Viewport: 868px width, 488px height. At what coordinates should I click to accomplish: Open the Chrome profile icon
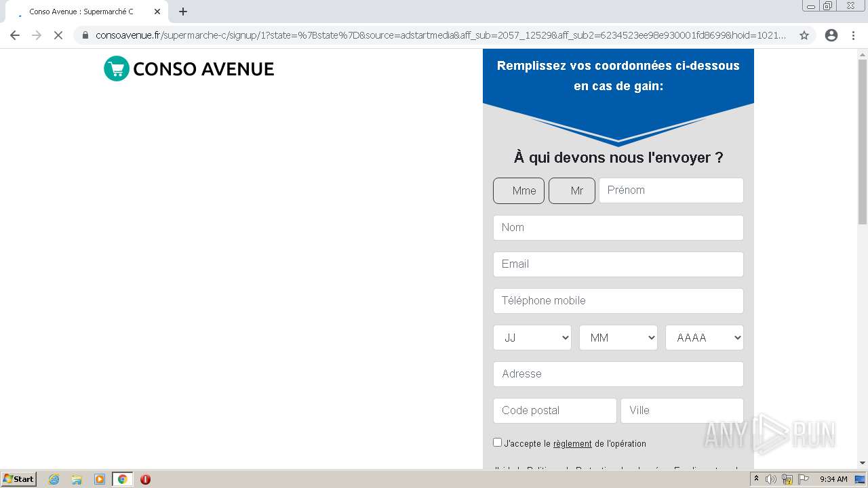click(x=831, y=35)
